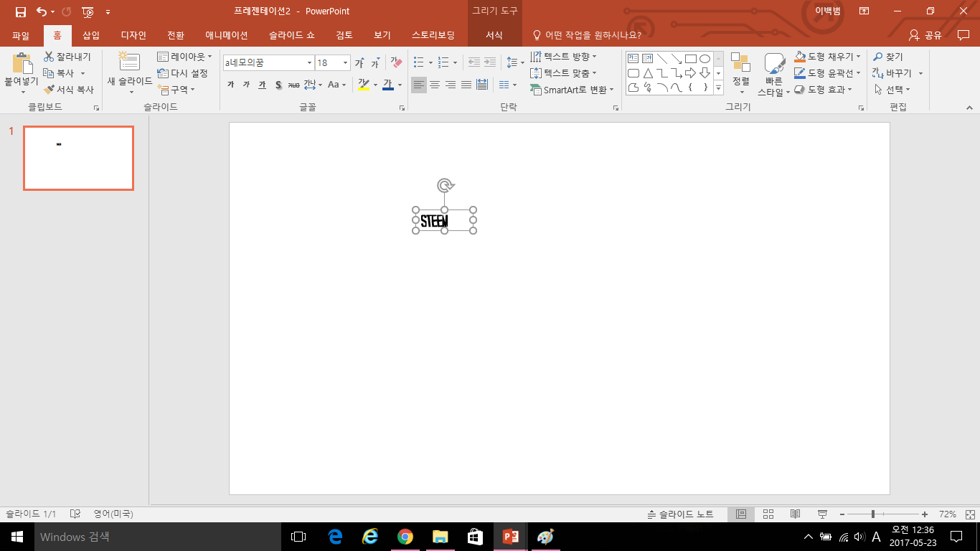Click the rotation handle above the STEEM text box

click(x=445, y=186)
